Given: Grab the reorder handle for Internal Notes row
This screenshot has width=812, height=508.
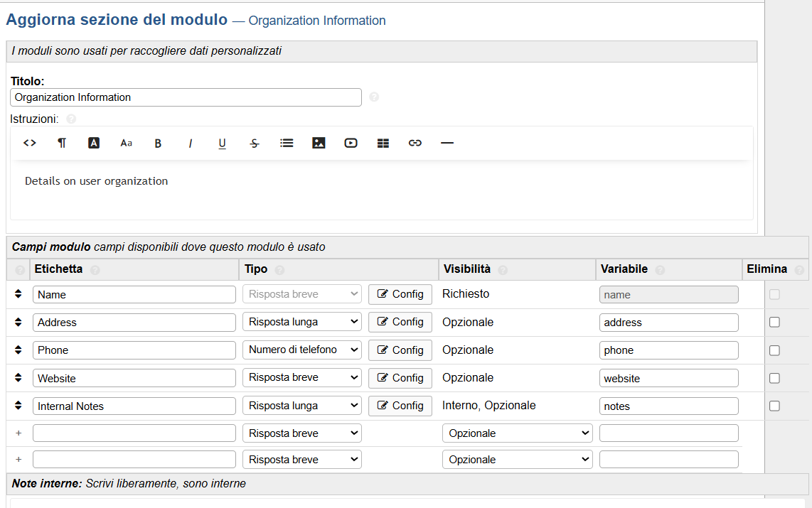Looking at the screenshot, I should [18, 406].
